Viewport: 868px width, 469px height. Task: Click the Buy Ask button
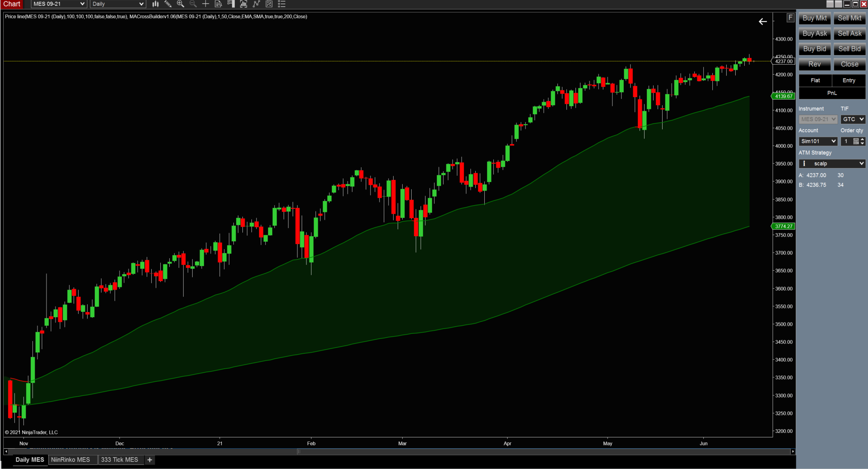coord(815,33)
